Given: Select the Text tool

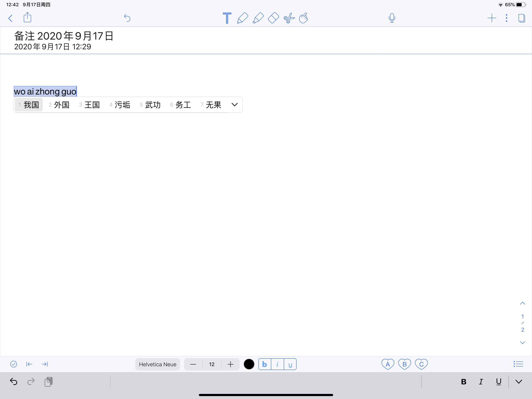Looking at the screenshot, I should (x=227, y=18).
